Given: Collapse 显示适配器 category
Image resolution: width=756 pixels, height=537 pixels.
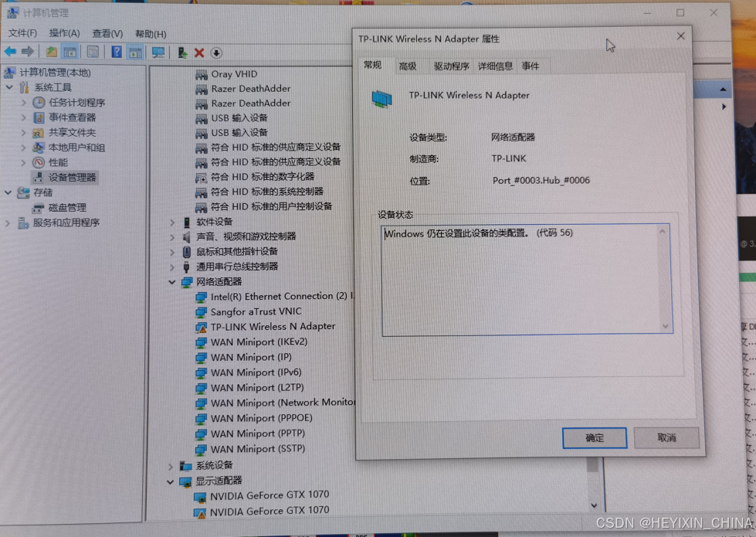Looking at the screenshot, I should [x=170, y=481].
